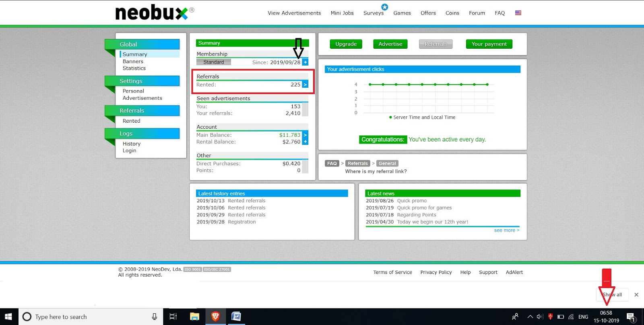The image size is (644, 325).
Task: Open Windows Start menu
Action: (x=9, y=317)
